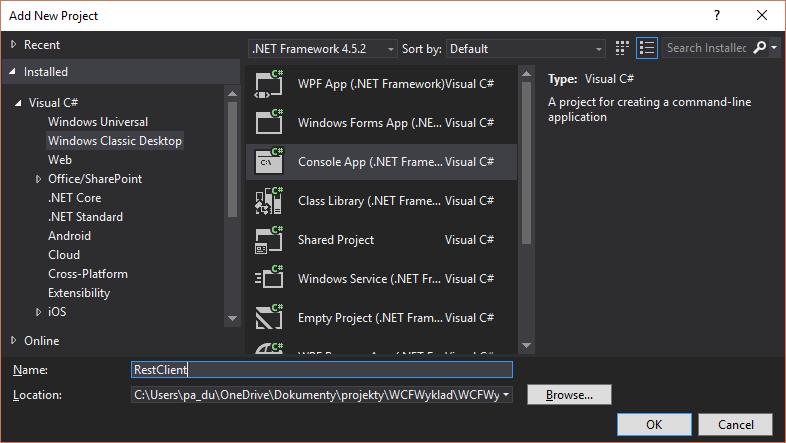The height and width of the screenshot is (443, 786).
Task: Switch to small icons view
Action: click(x=622, y=48)
